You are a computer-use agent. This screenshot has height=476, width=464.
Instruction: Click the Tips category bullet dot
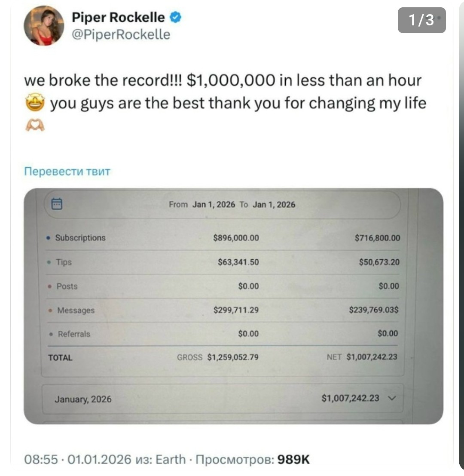(x=49, y=262)
